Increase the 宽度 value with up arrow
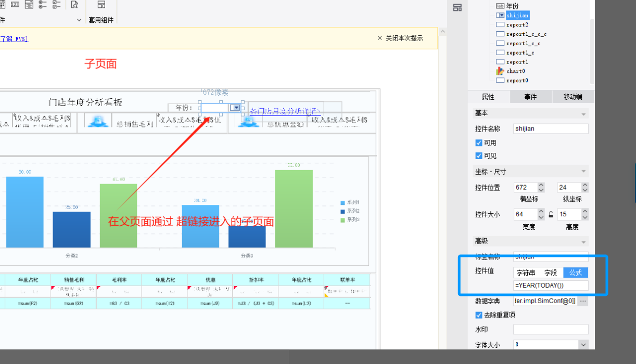636x364 pixels. tap(541, 212)
